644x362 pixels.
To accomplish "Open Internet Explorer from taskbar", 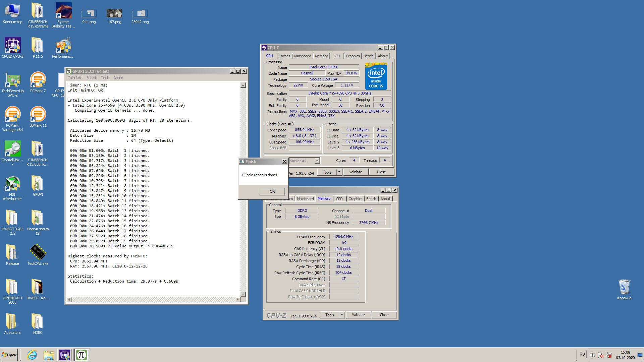I will [32, 355].
